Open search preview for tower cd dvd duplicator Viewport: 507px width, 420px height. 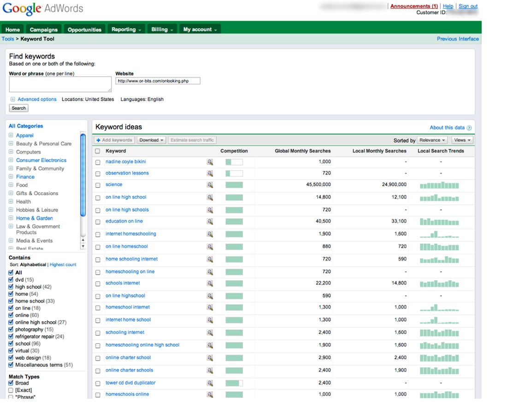[210, 383]
